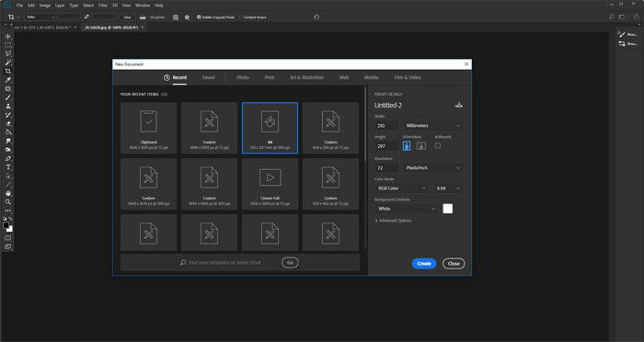Open the Millimeters units dropdown

tap(433, 126)
